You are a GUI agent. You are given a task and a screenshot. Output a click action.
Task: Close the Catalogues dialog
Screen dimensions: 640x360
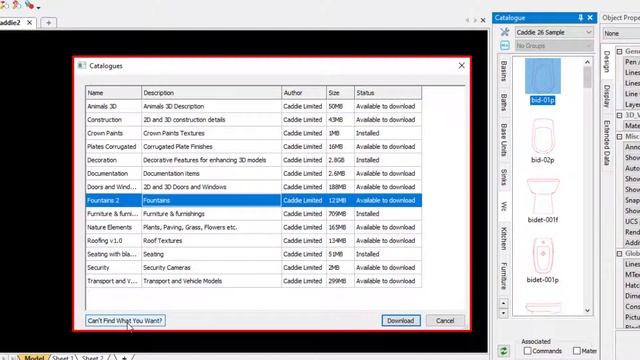(461, 66)
